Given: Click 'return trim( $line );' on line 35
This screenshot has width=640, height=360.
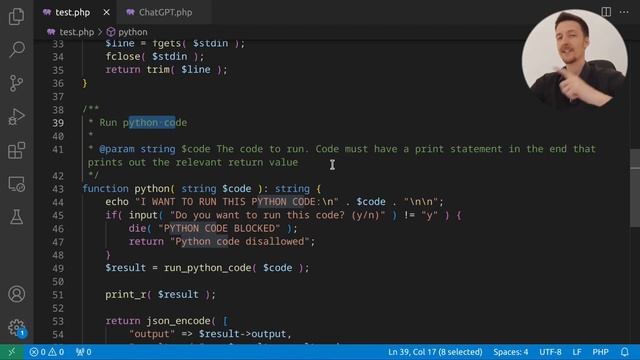Looking at the screenshot, I should point(167,69).
